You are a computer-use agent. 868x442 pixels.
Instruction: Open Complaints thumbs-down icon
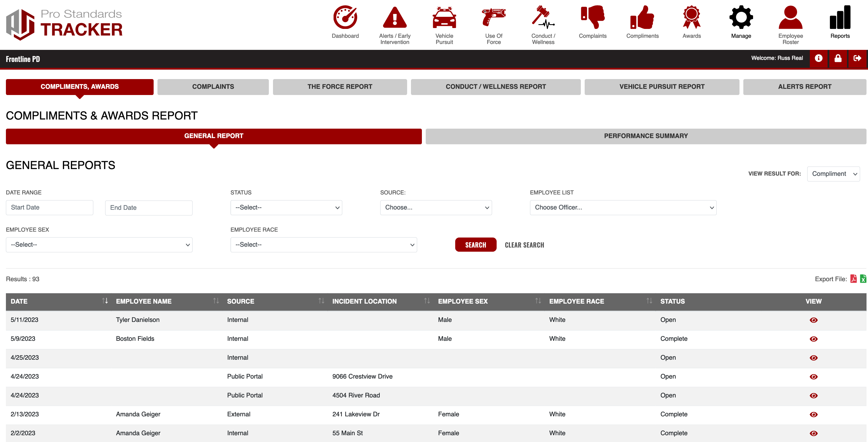pyautogui.click(x=592, y=17)
